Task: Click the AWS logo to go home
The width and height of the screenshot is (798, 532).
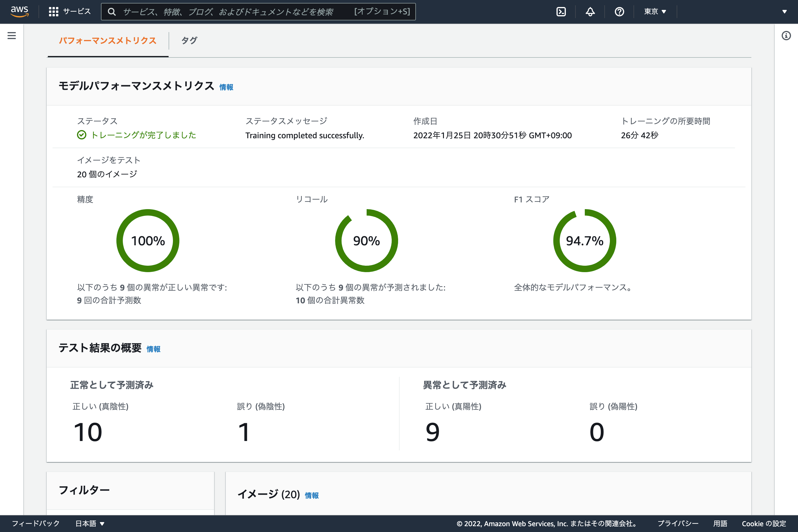Action: click(x=20, y=11)
